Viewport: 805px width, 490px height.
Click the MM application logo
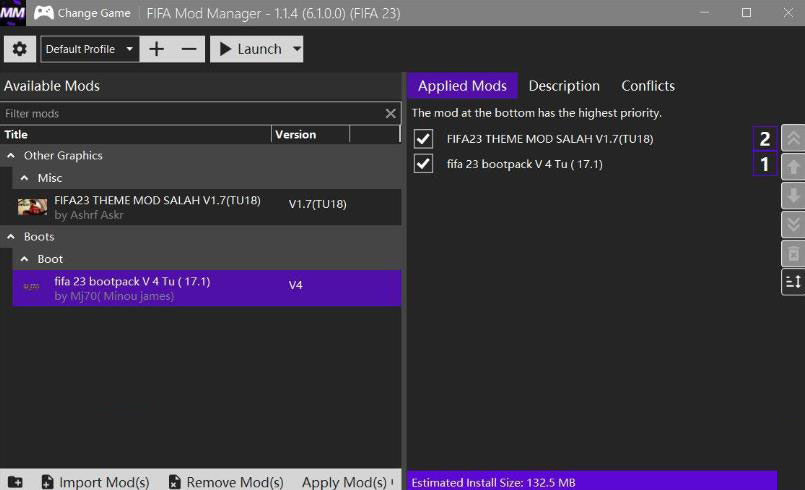[x=12, y=13]
